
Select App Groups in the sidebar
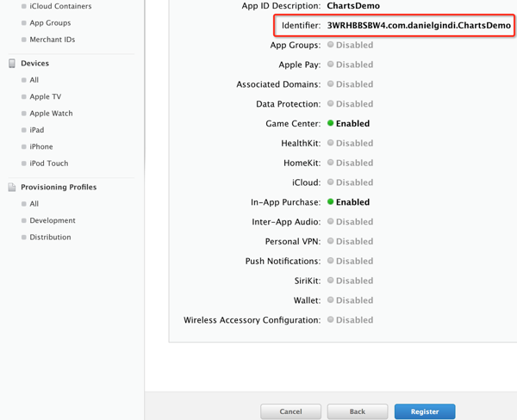click(x=50, y=23)
